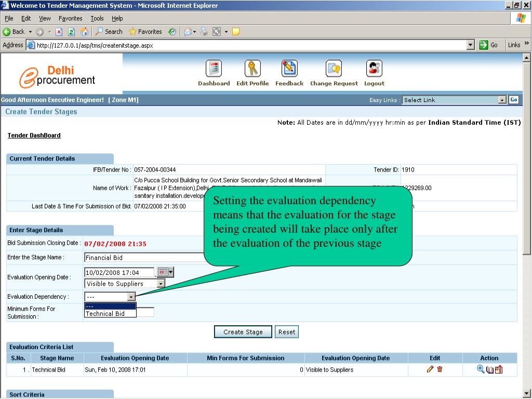The width and height of the screenshot is (532, 399).
Task: Open the Edit Profile icon
Action: tap(252, 69)
